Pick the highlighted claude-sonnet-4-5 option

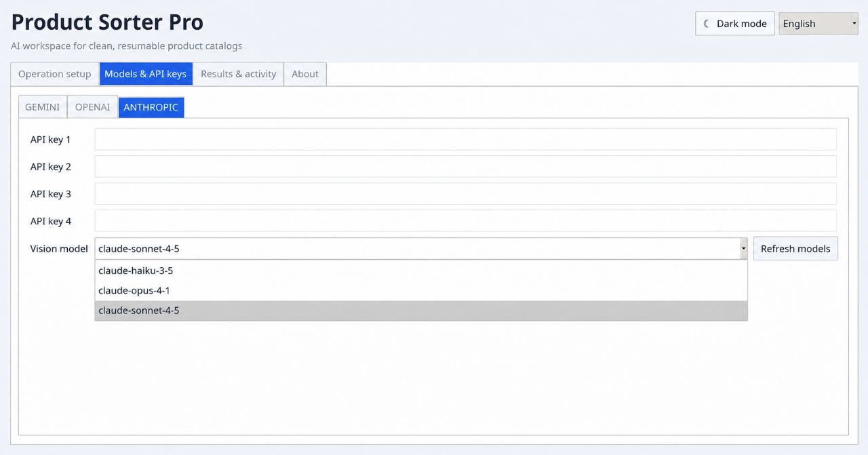421,311
